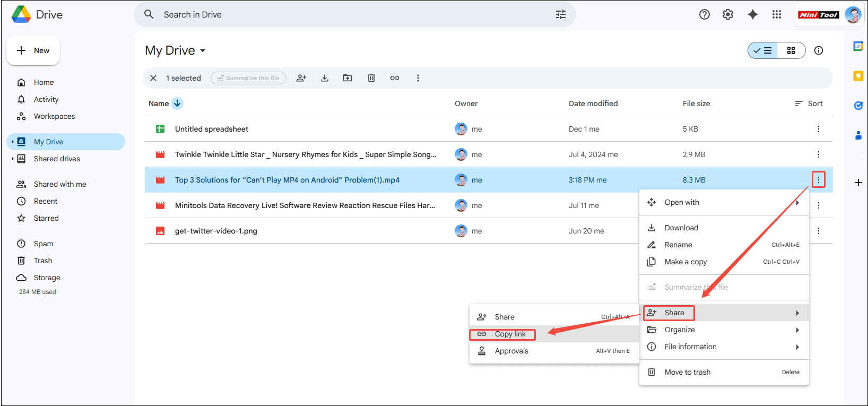Open more actions for Untitled spreadsheet

tap(819, 129)
